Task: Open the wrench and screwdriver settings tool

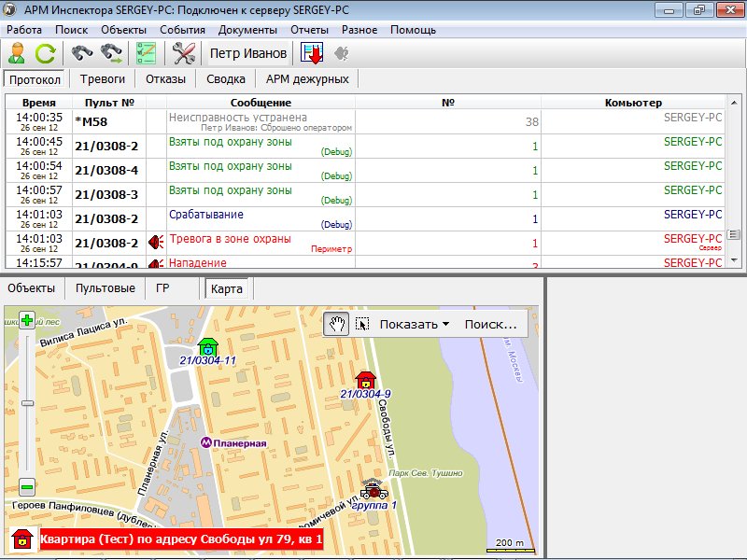Action: (x=184, y=53)
